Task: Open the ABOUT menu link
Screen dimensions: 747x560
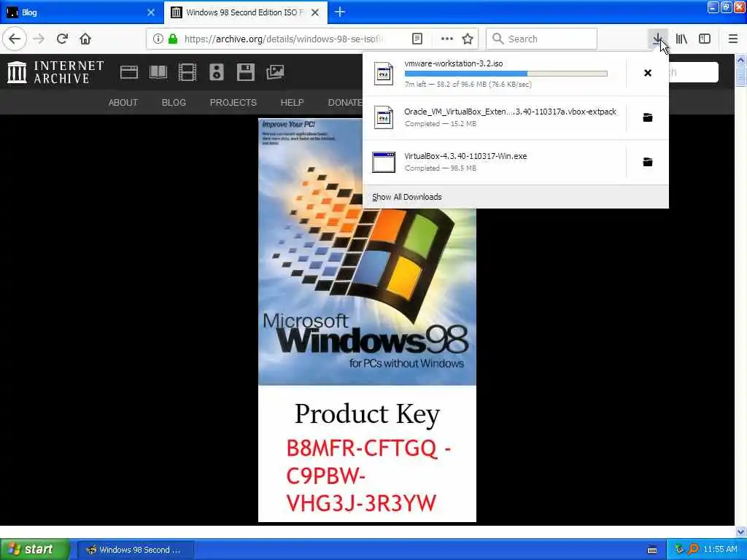Action: click(x=123, y=102)
